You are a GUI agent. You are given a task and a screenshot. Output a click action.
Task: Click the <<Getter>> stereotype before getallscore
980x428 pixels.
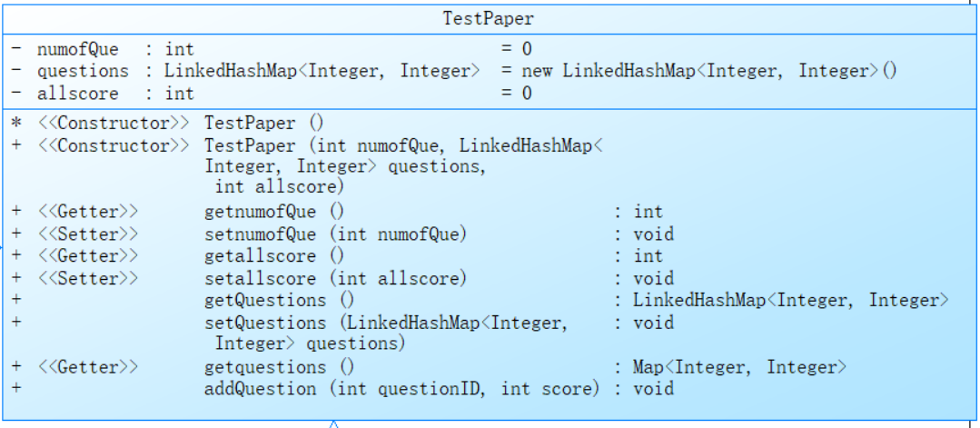pyautogui.click(x=88, y=256)
